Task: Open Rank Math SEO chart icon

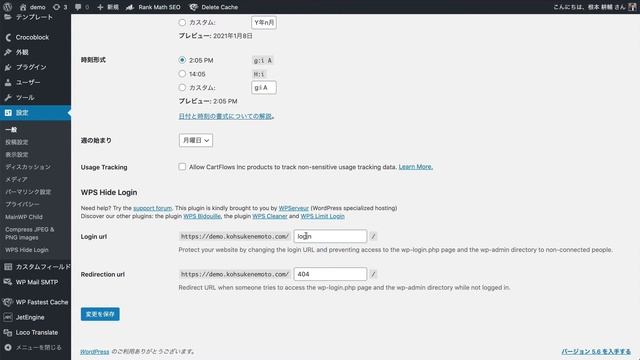Action: pos(130,7)
